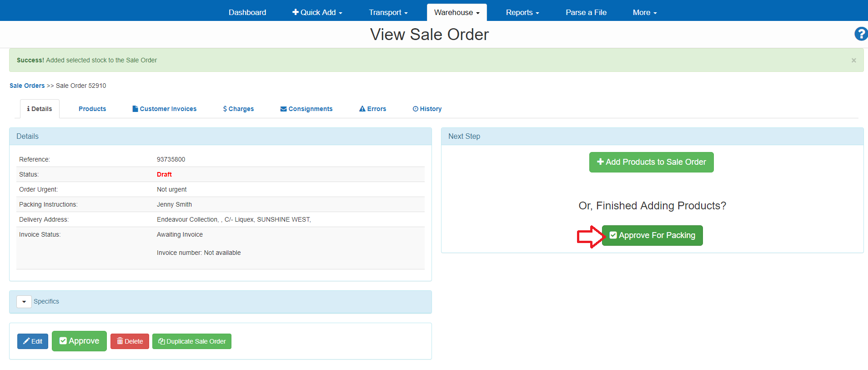
Task: Open the Dashboard page
Action: 247,12
